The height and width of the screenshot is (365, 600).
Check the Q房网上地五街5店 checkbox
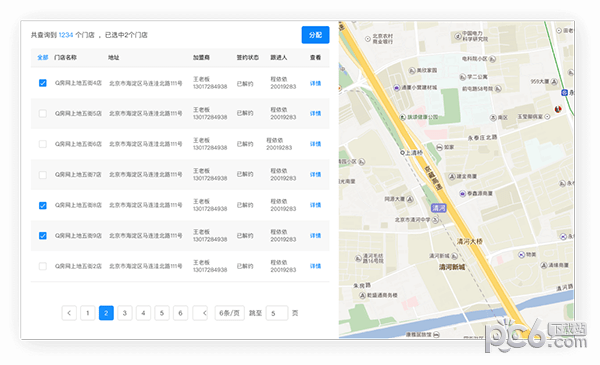(x=43, y=114)
